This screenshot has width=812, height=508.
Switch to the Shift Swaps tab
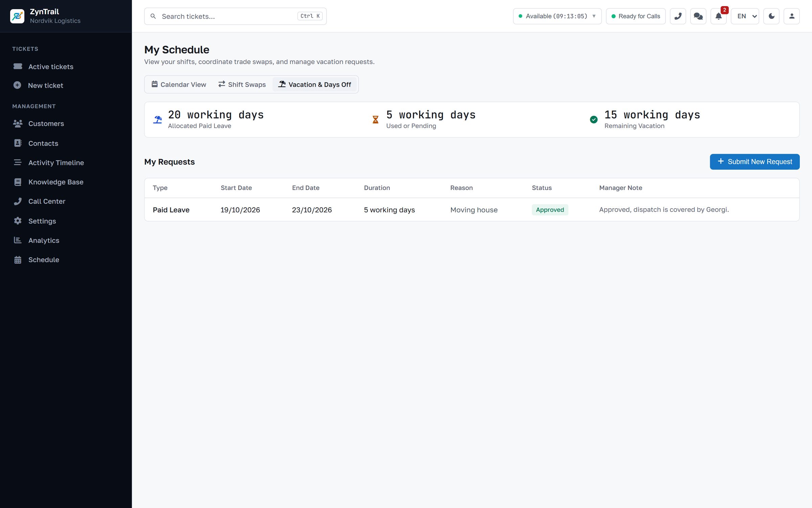pos(242,84)
